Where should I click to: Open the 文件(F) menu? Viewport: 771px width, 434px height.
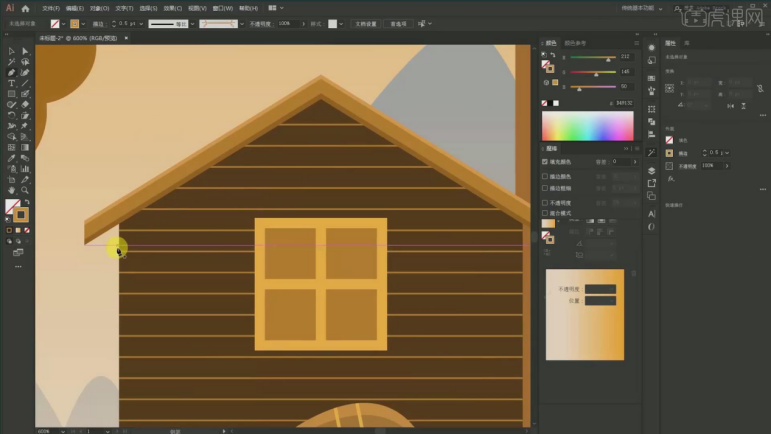(50, 8)
